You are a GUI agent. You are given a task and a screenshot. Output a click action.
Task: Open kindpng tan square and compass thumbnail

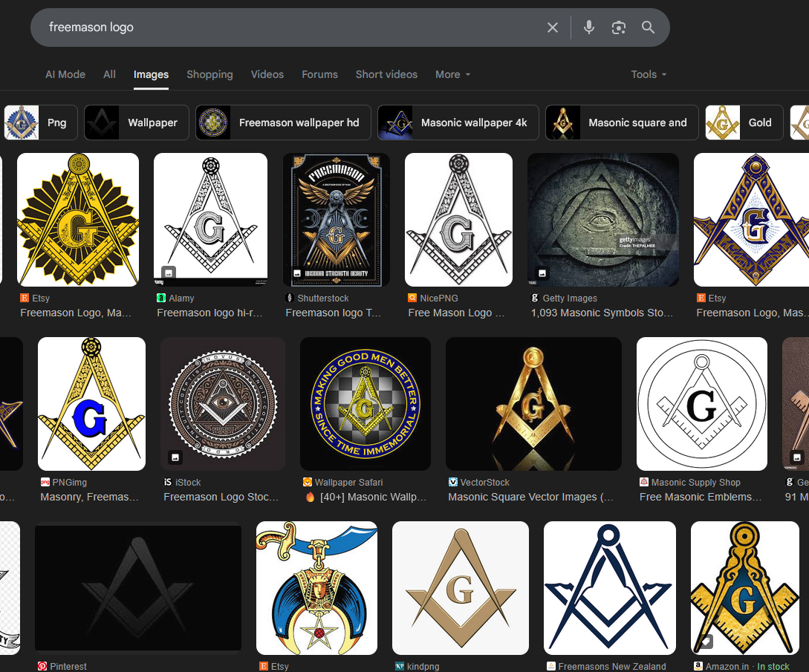coord(461,588)
